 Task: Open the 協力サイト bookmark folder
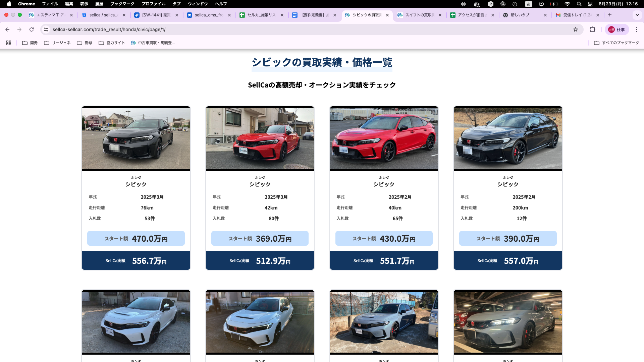pos(112,43)
